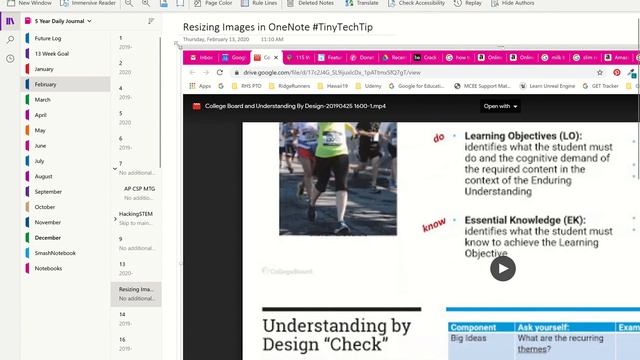Open the November section
This screenshot has height=360, width=640.
click(65, 222)
